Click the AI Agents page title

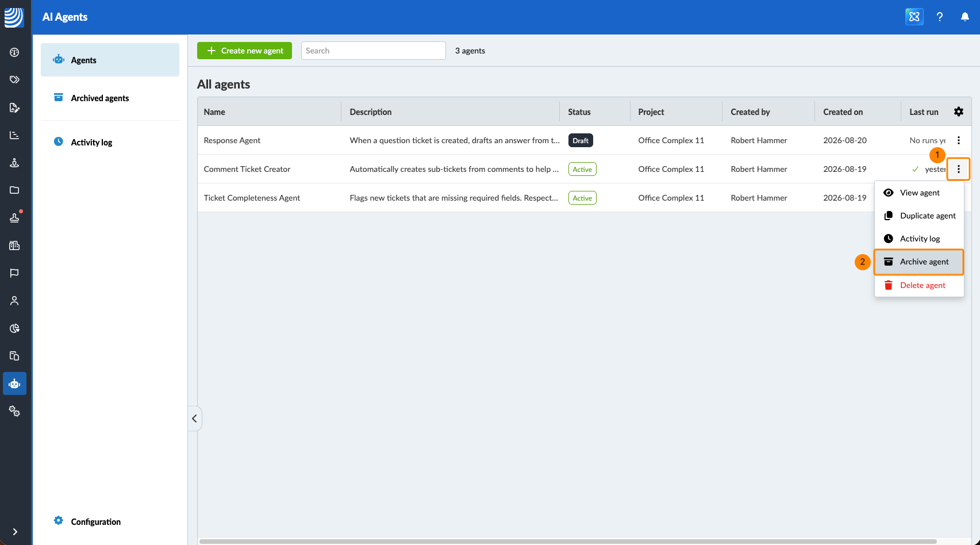pyautogui.click(x=65, y=17)
